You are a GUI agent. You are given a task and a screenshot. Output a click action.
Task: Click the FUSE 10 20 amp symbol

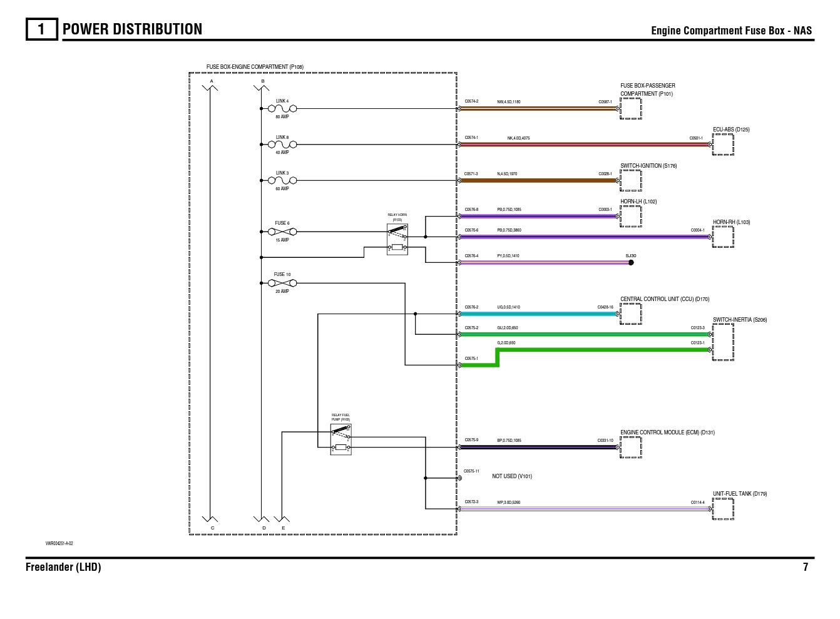click(x=282, y=283)
